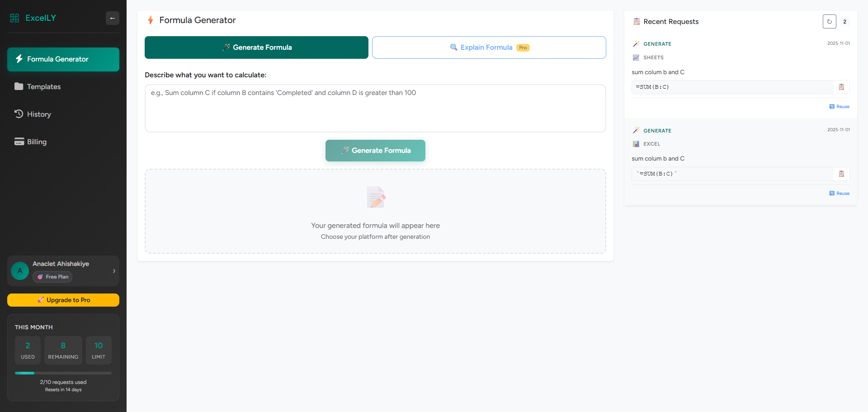Click the magic wand GENERATE icon

click(637, 43)
